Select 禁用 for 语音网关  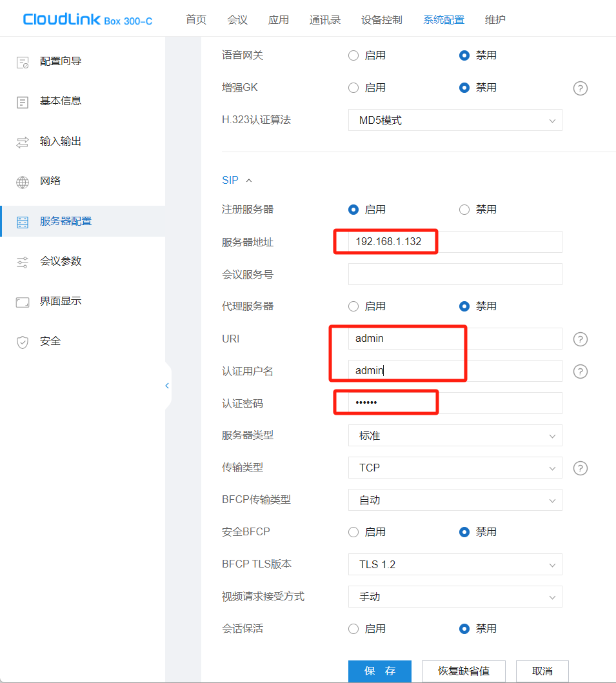(464, 55)
